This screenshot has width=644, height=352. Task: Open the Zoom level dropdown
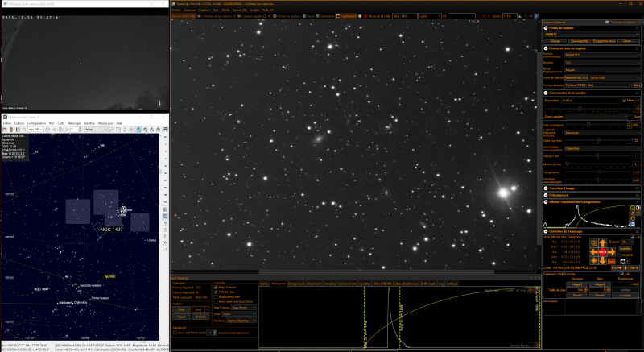click(x=510, y=16)
